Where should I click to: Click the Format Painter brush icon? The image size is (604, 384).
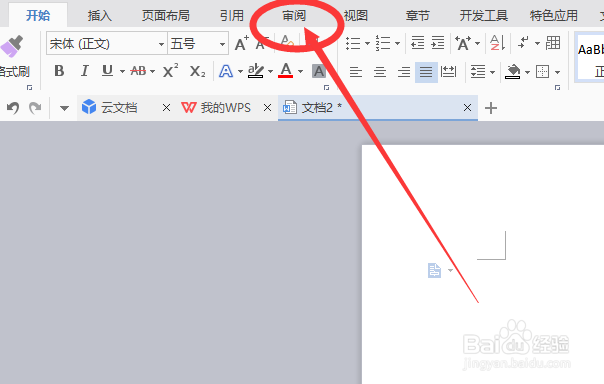(12, 47)
